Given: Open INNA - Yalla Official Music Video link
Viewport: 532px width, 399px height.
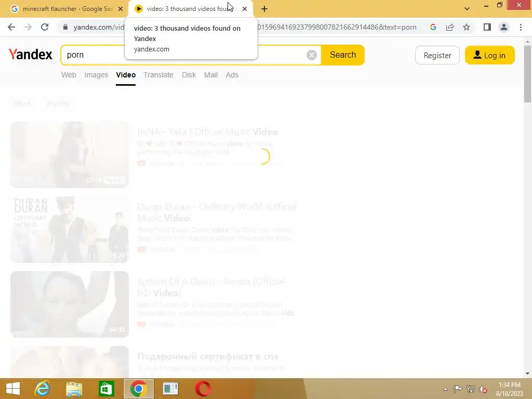Looking at the screenshot, I should 208,131.
